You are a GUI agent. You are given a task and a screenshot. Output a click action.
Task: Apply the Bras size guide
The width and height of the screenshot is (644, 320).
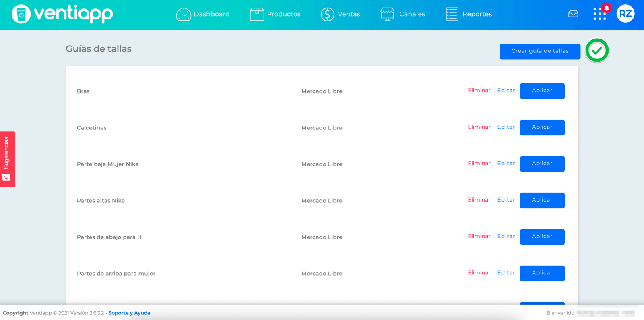pos(542,91)
